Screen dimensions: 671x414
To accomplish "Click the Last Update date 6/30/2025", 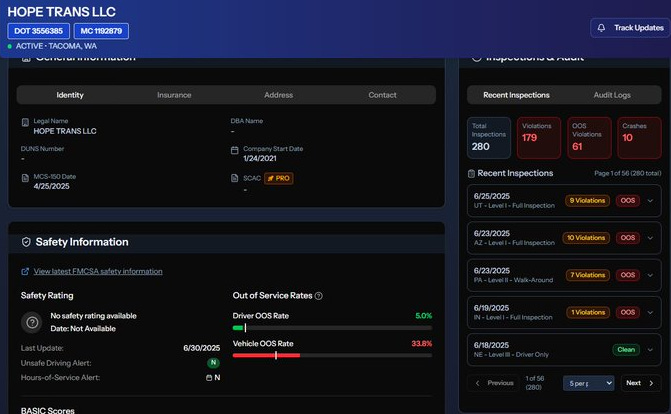I will 202,348.
